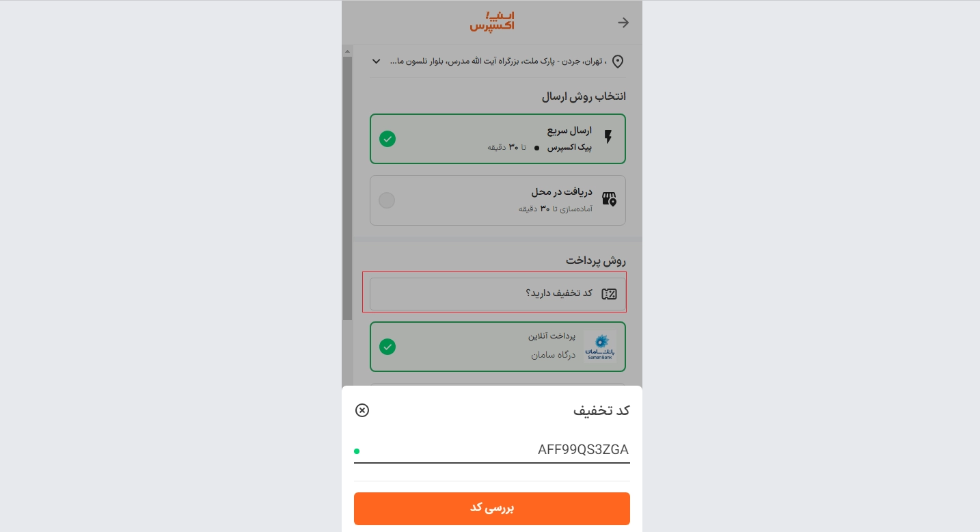Viewport: 980px width, 532px height.
Task: Click the green checkmark on پرداخت آنلاین
Action: (x=387, y=347)
